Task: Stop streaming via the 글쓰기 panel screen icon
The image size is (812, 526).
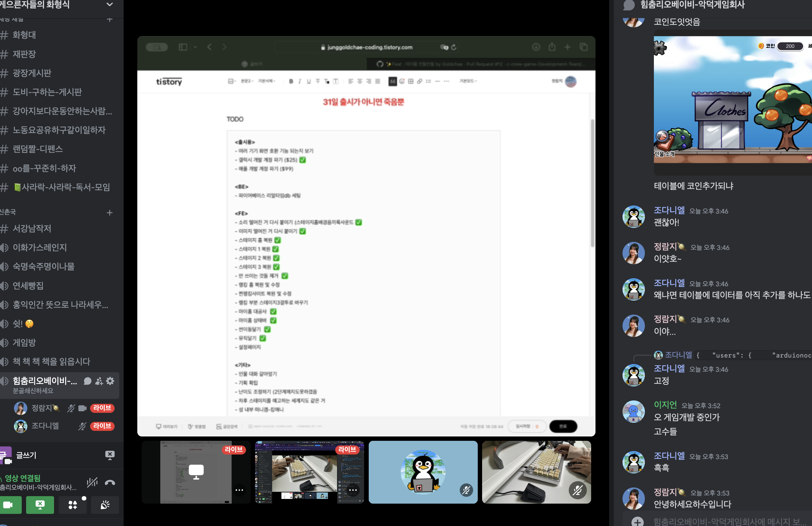Action: point(110,455)
